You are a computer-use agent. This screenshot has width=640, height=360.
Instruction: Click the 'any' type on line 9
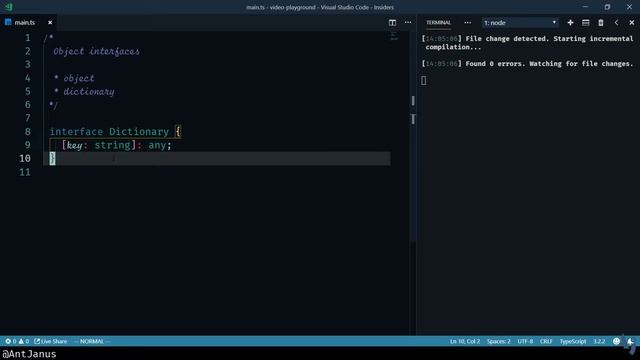click(x=157, y=145)
